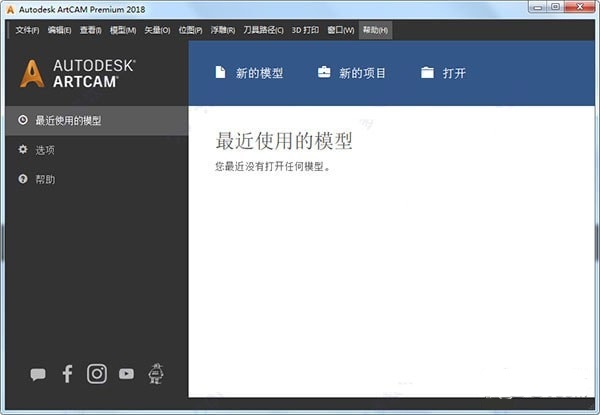The image size is (600, 415).
Task: Open the 编辑(E) menu
Action: pyautogui.click(x=59, y=30)
